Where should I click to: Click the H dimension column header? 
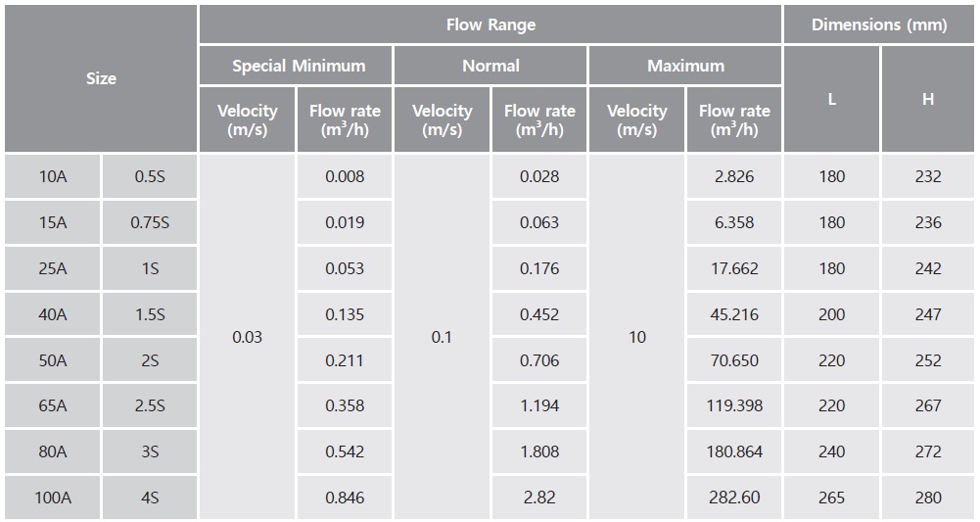[928, 99]
